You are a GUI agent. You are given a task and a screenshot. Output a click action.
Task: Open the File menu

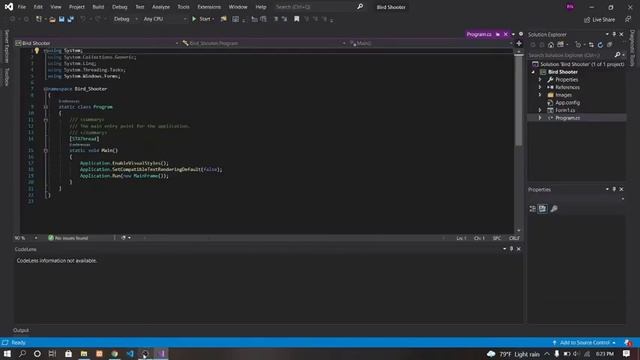click(22, 7)
